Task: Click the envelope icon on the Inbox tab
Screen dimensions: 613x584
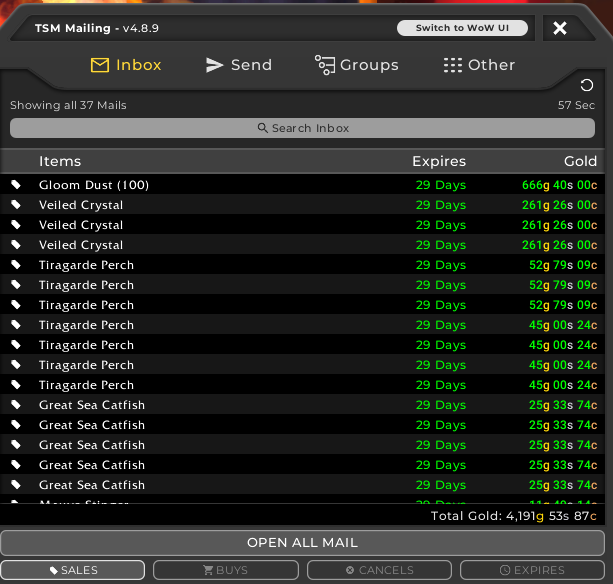Action: click(99, 65)
